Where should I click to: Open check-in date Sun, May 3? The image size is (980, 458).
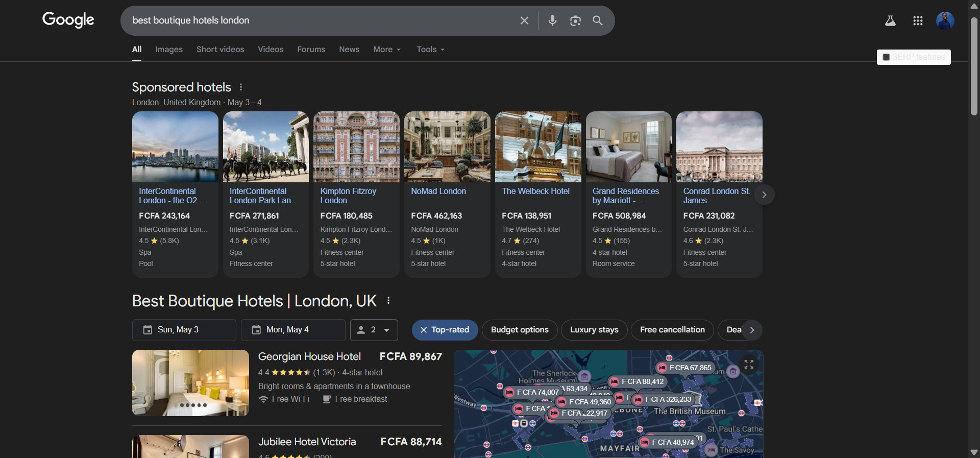tap(184, 330)
